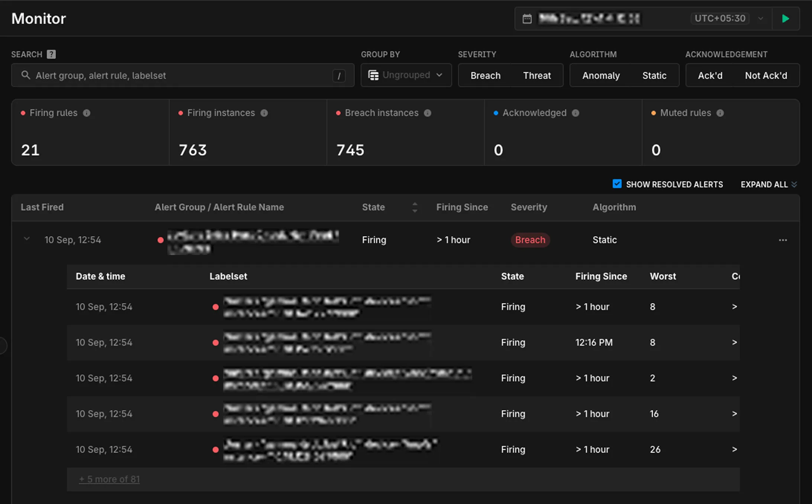Click red dot on Worst 16 labelset row
Image resolution: width=812 pixels, height=504 pixels.
tap(215, 414)
